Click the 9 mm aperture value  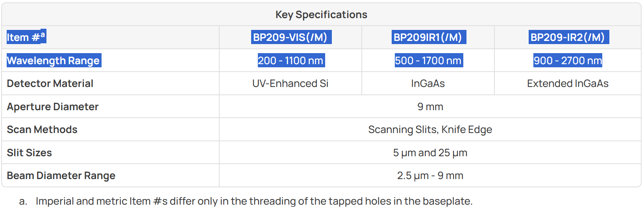coord(430,107)
